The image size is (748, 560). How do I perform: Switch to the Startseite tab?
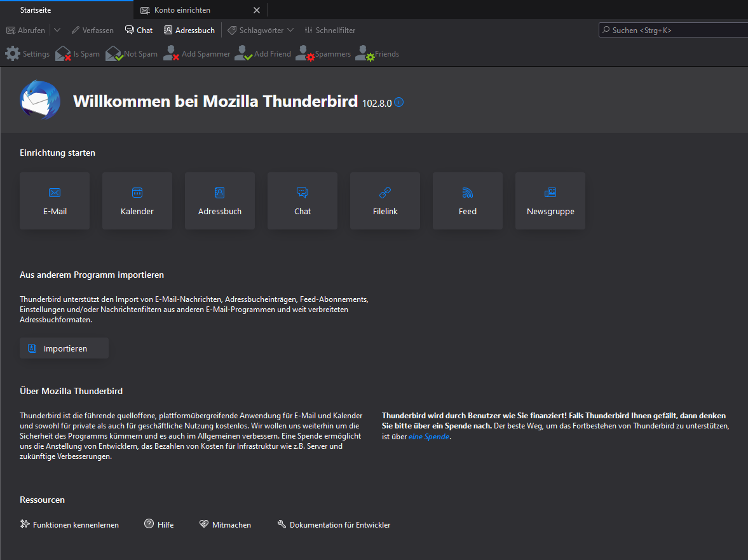pos(67,10)
